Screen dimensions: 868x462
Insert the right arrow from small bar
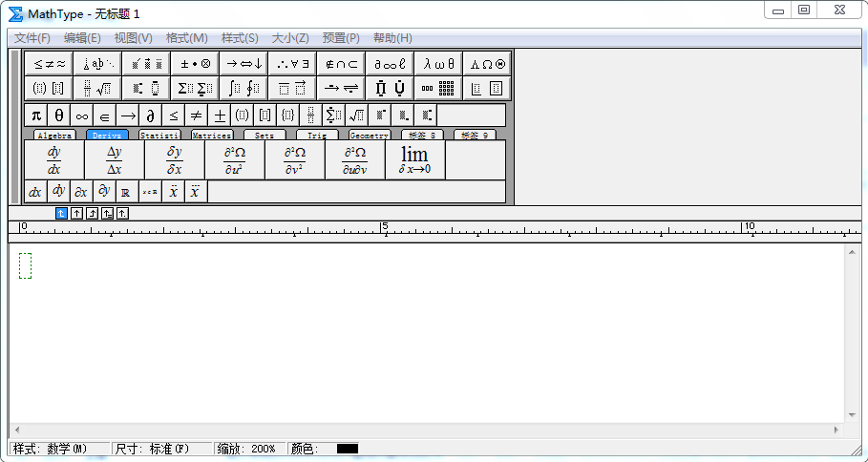pos(127,115)
